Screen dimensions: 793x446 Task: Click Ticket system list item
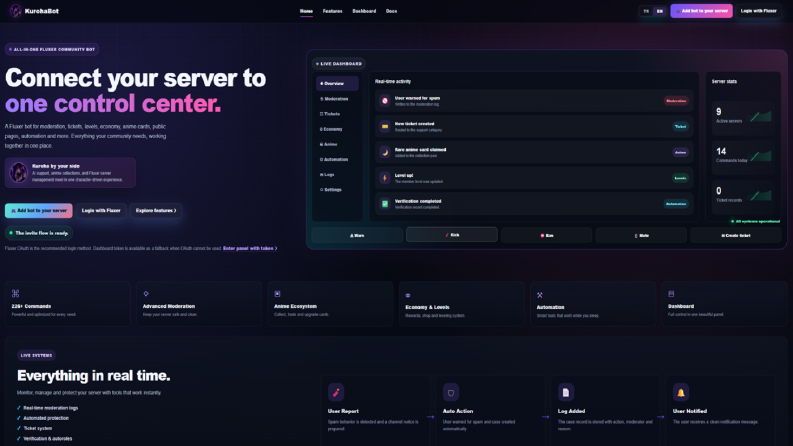(x=34, y=428)
